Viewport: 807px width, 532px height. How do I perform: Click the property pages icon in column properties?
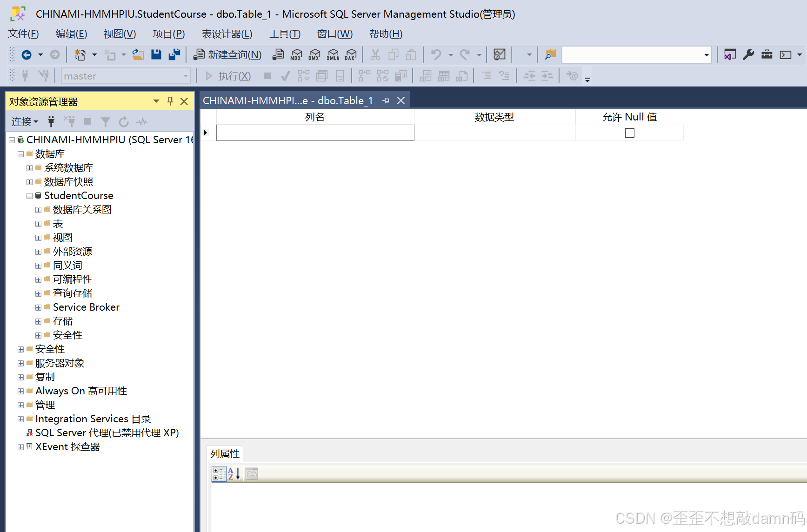(252, 474)
